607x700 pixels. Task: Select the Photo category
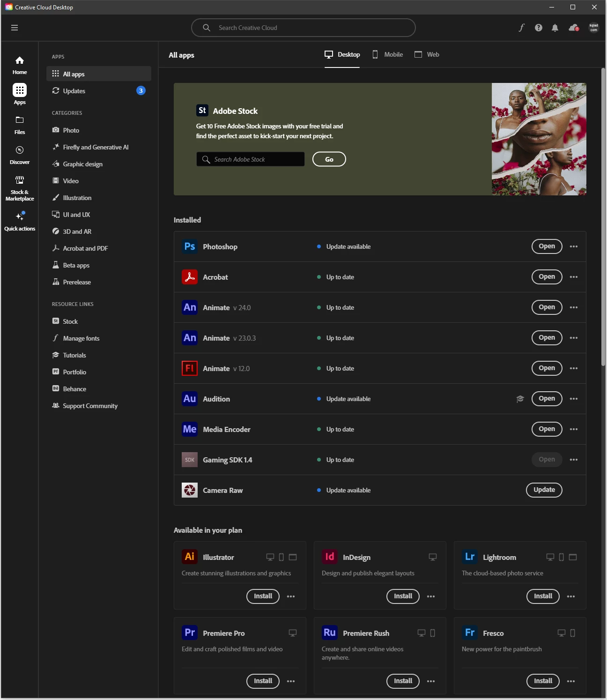pyautogui.click(x=99, y=130)
